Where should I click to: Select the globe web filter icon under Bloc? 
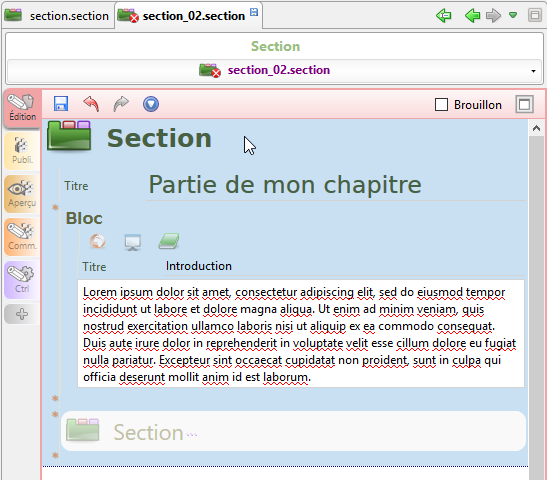(x=98, y=241)
